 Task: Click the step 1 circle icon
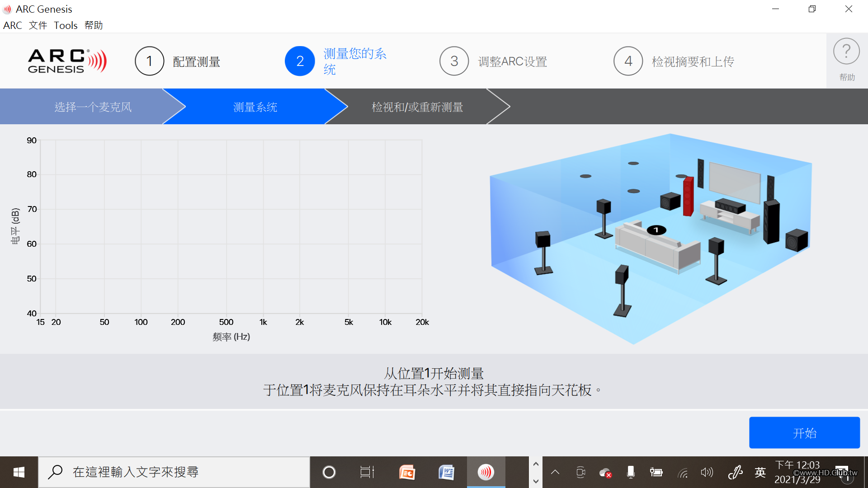149,61
